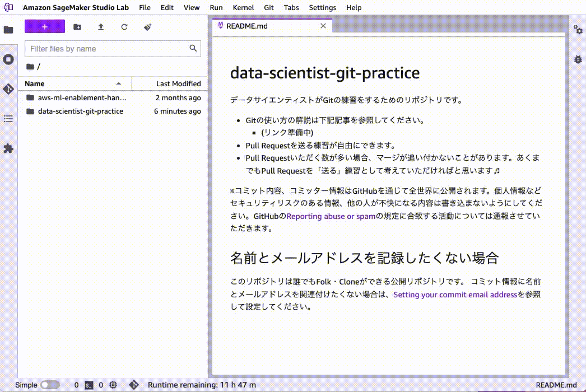Open the Git sidebar panel
The width and height of the screenshot is (586, 392).
point(8,89)
